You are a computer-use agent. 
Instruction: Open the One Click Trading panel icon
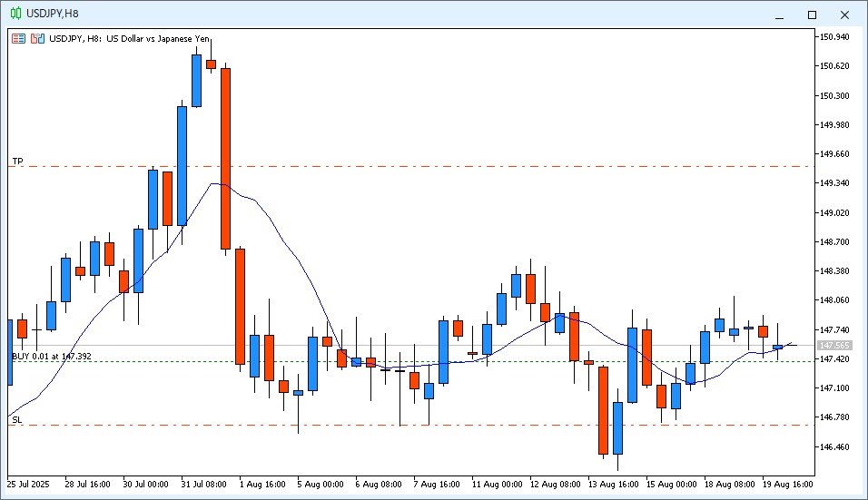tap(18, 39)
